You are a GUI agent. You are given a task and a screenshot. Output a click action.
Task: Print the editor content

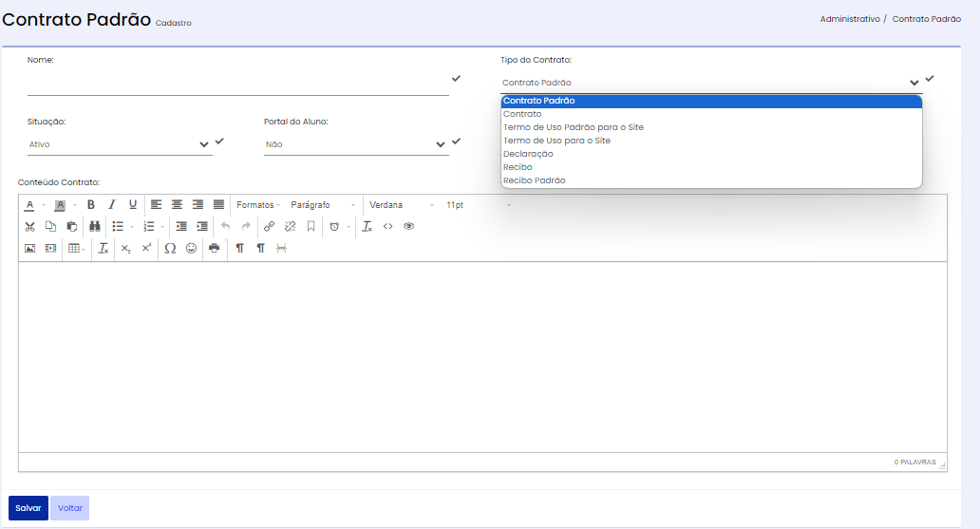215,248
